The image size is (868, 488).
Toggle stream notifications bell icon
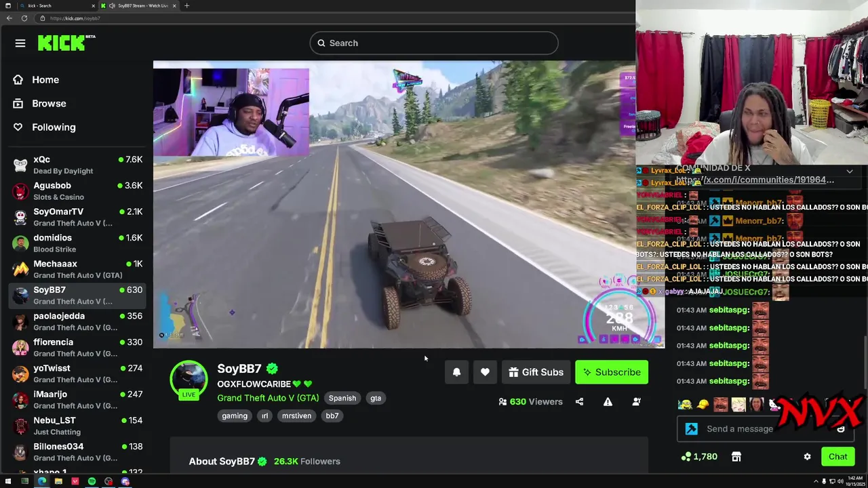point(456,372)
